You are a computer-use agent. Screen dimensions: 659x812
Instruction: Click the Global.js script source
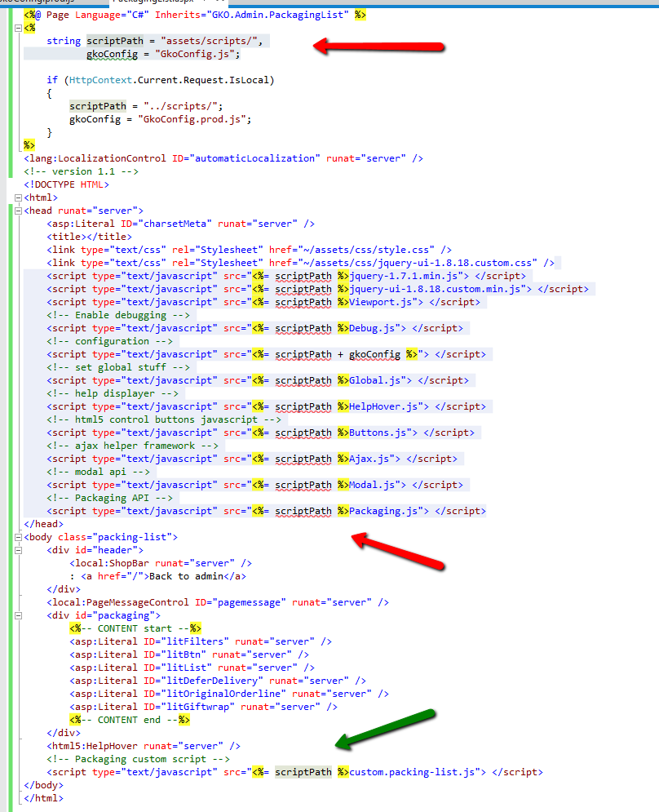tap(374, 380)
